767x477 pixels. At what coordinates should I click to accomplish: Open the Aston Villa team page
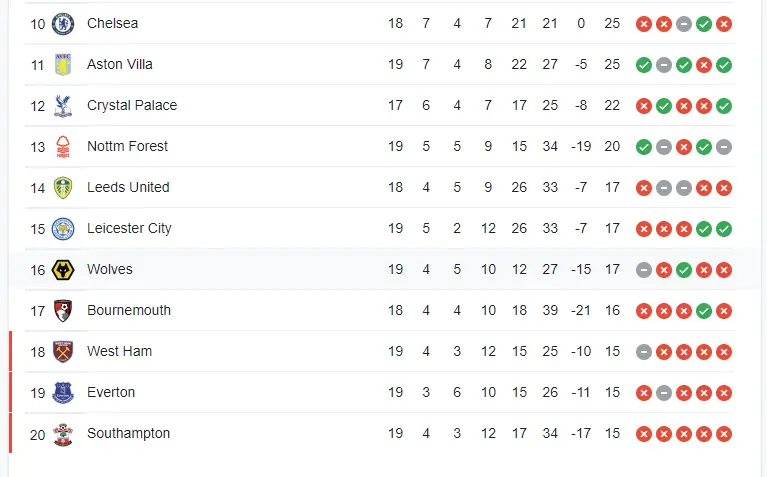[119, 64]
